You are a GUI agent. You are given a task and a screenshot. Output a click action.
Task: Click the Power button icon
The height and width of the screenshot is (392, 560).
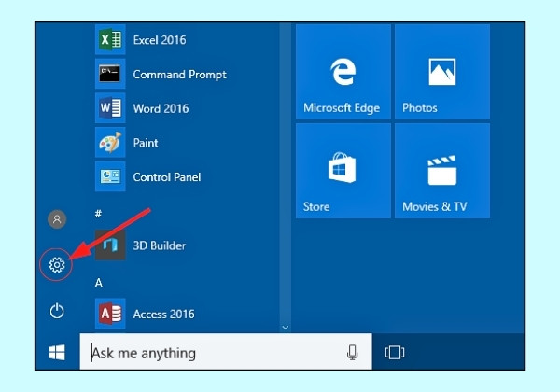click(x=57, y=311)
